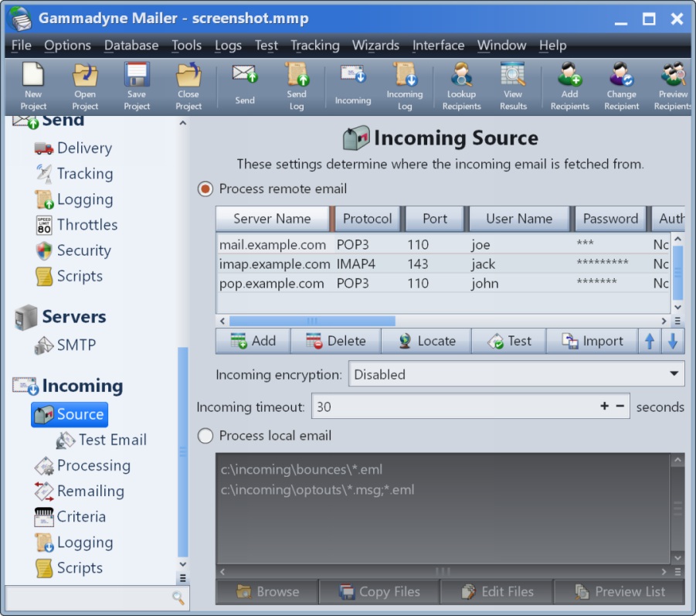The height and width of the screenshot is (616, 696).
Task: Click the Incoming Log toolbar icon
Action: pos(405,85)
